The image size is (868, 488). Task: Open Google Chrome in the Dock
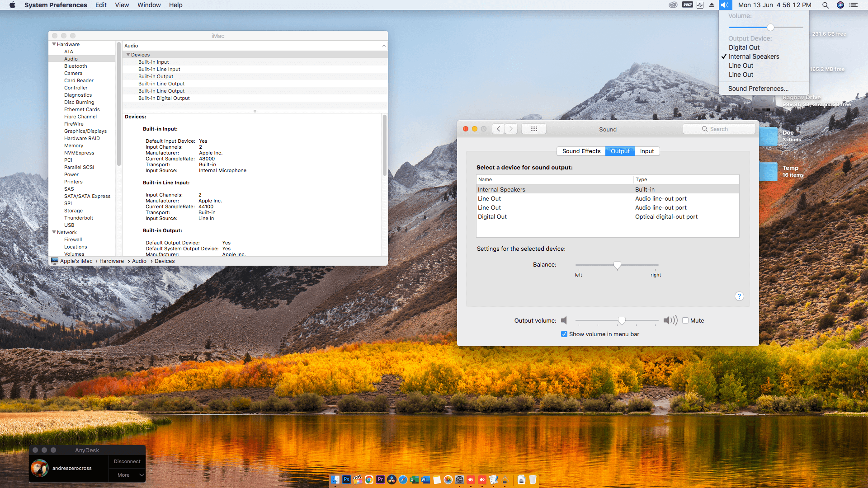369,479
